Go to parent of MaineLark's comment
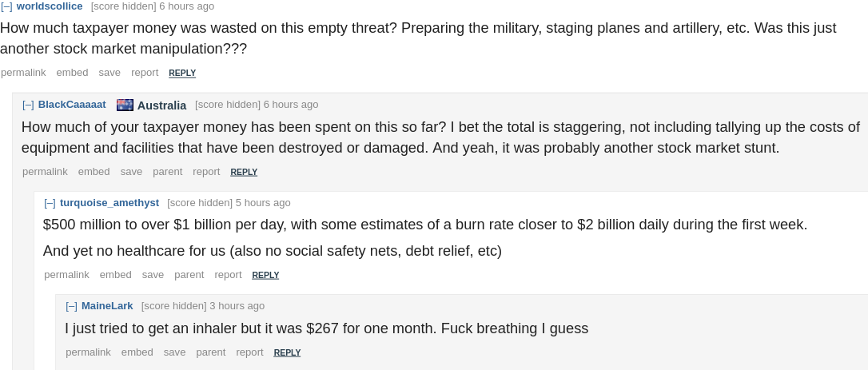Screen dimensions: 868x370 click(211, 352)
